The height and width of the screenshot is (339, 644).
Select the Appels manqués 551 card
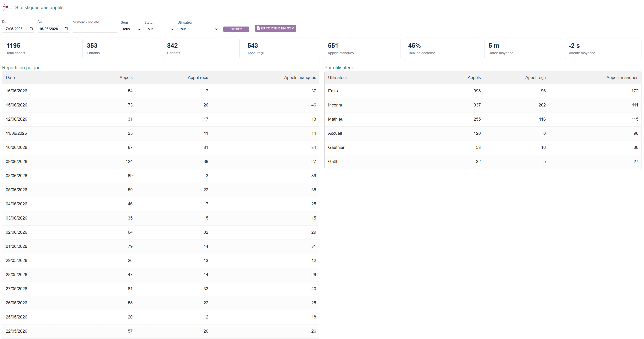(362, 49)
